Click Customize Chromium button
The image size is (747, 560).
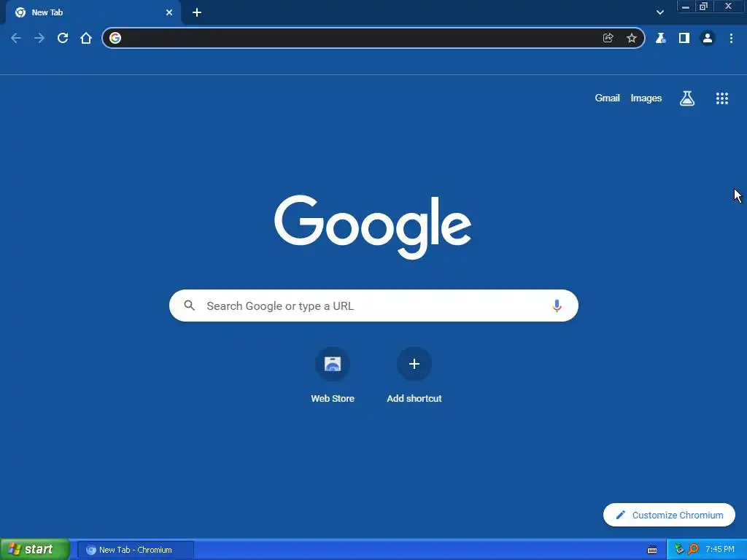669,516
